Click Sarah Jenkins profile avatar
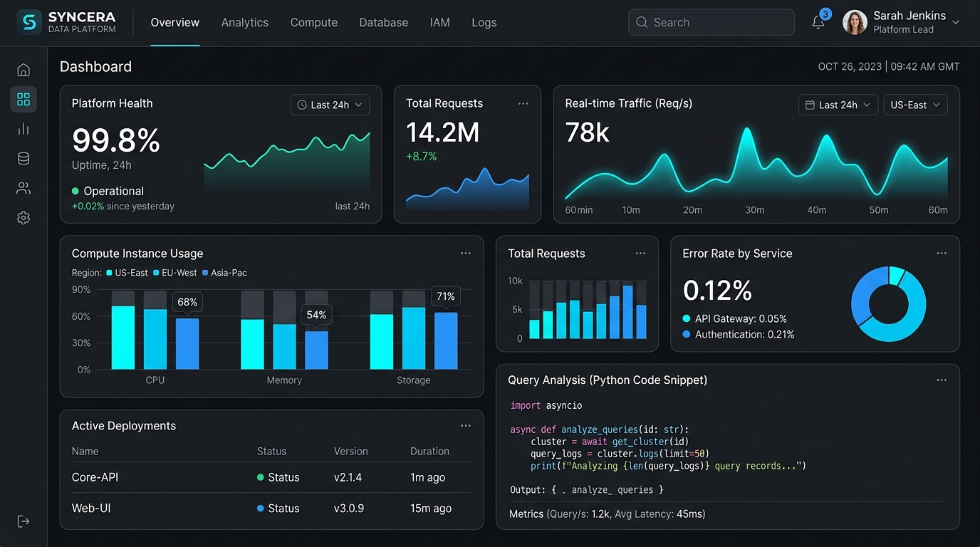The width and height of the screenshot is (980, 547). point(855,22)
